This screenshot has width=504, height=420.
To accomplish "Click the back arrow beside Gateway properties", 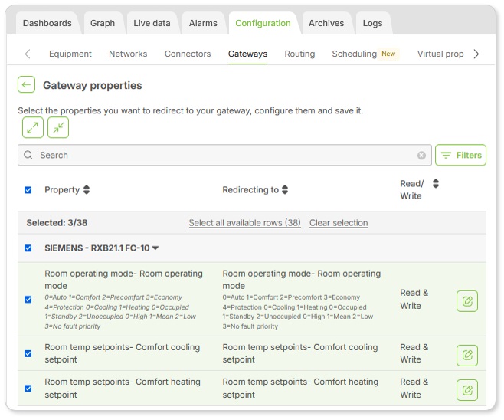I will 26,85.
